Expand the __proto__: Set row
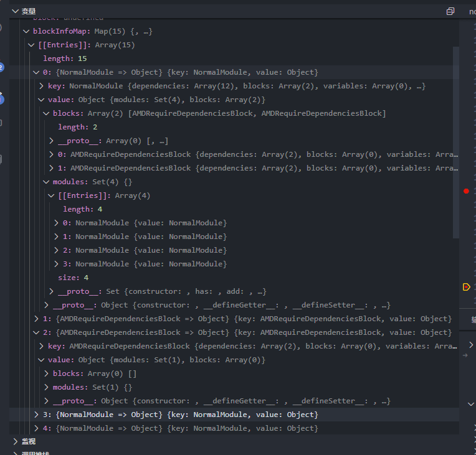This screenshot has height=455, width=476. 51,291
